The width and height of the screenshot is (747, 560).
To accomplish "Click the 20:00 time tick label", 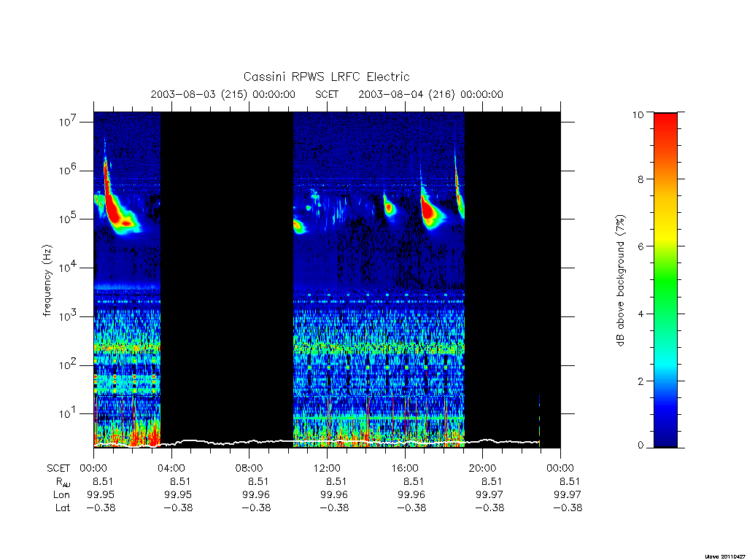I will tap(482, 468).
